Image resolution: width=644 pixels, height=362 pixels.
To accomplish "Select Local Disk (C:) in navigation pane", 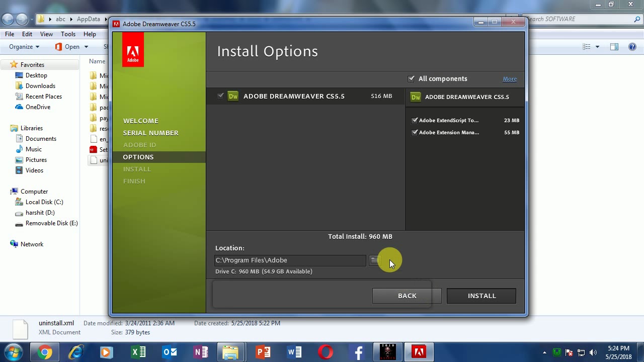I will click(x=44, y=202).
